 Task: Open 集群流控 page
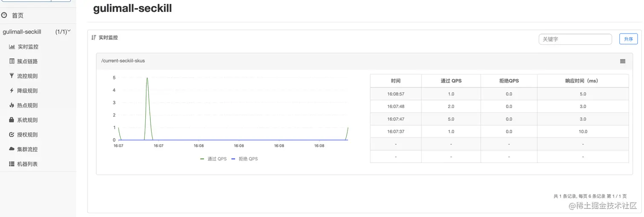(27, 149)
